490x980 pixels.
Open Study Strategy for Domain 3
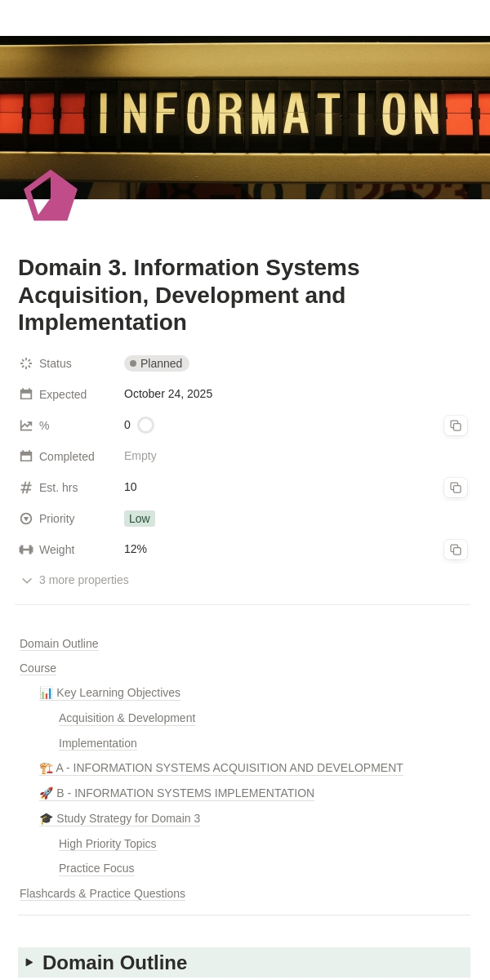[119, 818]
